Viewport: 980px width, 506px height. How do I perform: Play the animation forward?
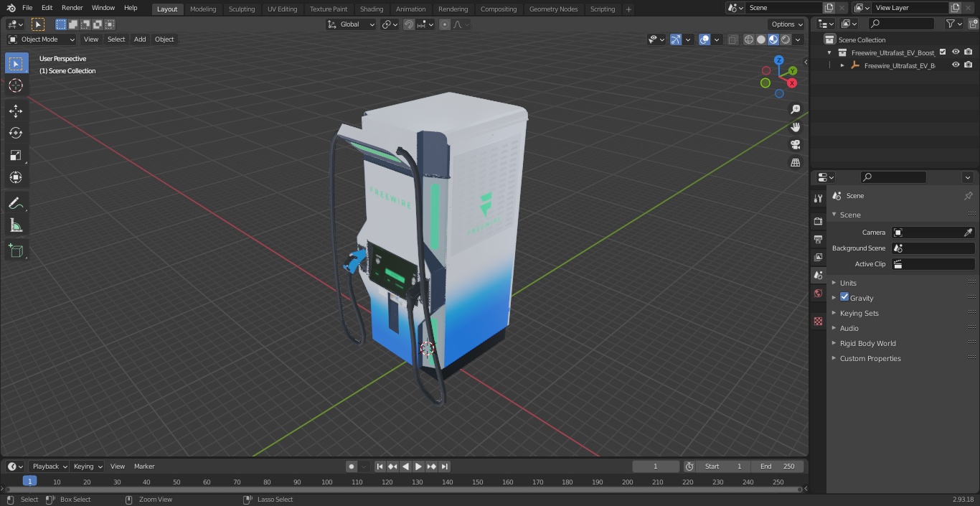418,467
